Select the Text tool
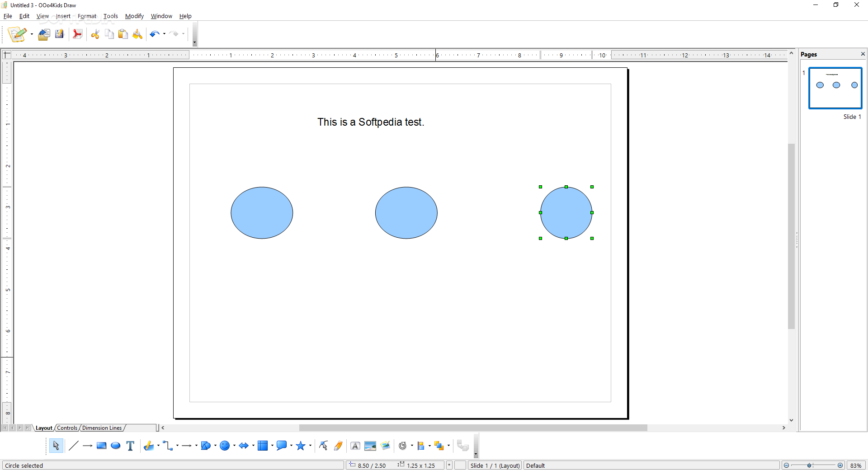The height and width of the screenshot is (470, 868). point(130,446)
